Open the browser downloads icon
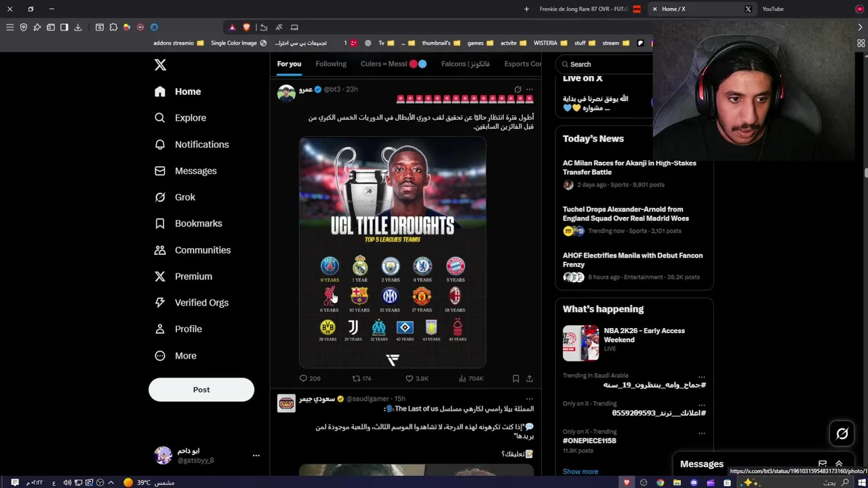The image size is (868, 488). coord(78,27)
